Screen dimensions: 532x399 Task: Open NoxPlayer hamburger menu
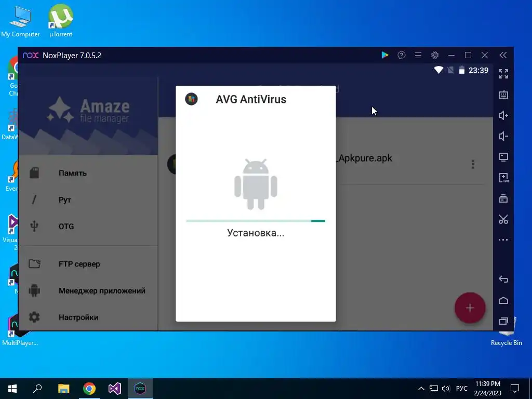(x=418, y=55)
